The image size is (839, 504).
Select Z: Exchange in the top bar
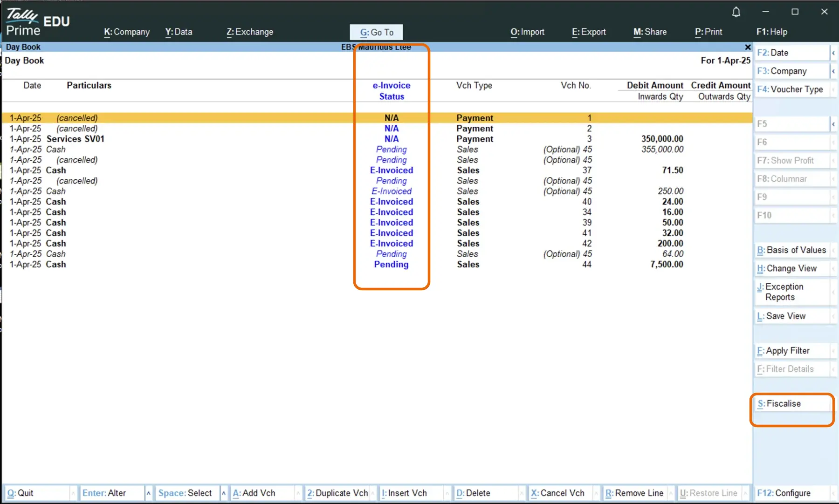coord(250,32)
